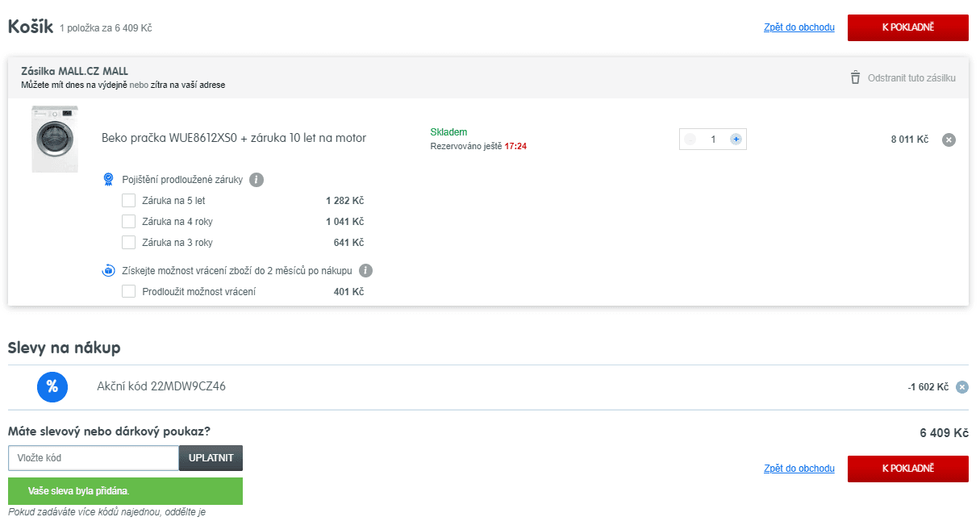Open the washing machine product thumbnail

tap(55, 139)
